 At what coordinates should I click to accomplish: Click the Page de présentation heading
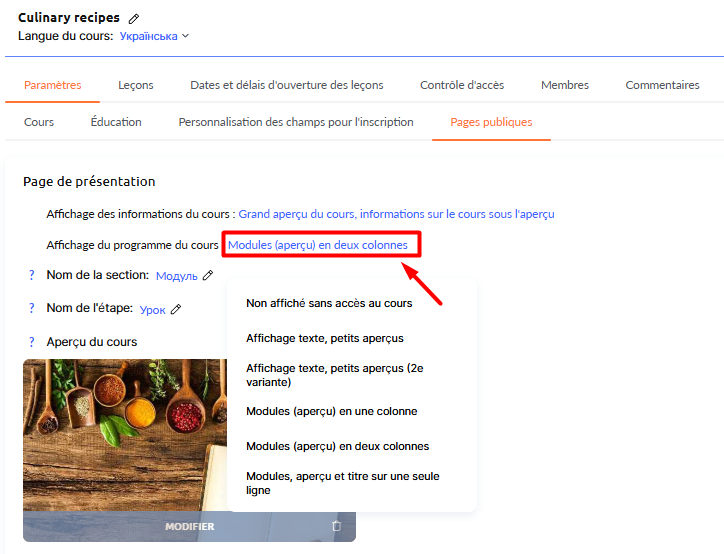pyautogui.click(x=89, y=181)
